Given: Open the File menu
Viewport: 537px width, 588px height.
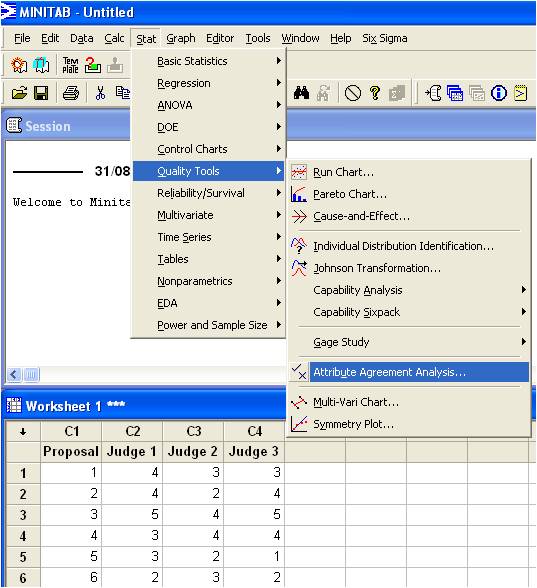Looking at the screenshot, I should (22, 38).
